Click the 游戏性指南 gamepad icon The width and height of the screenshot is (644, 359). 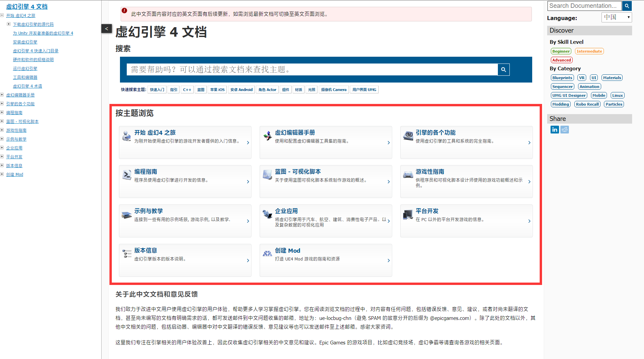tap(408, 175)
